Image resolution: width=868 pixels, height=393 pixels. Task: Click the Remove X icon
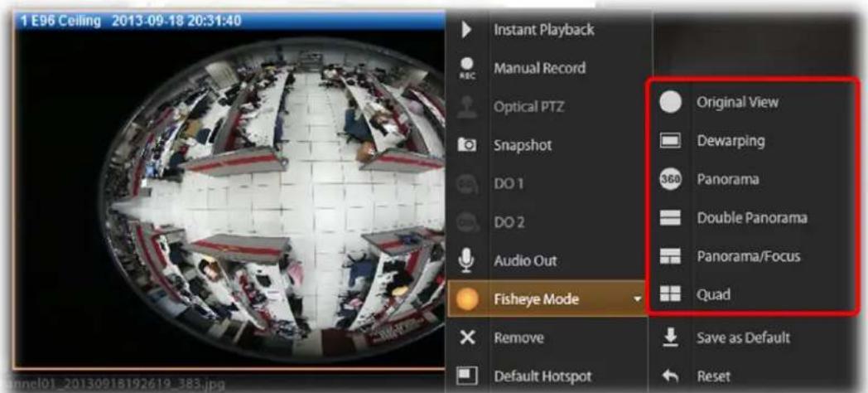[467, 337]
